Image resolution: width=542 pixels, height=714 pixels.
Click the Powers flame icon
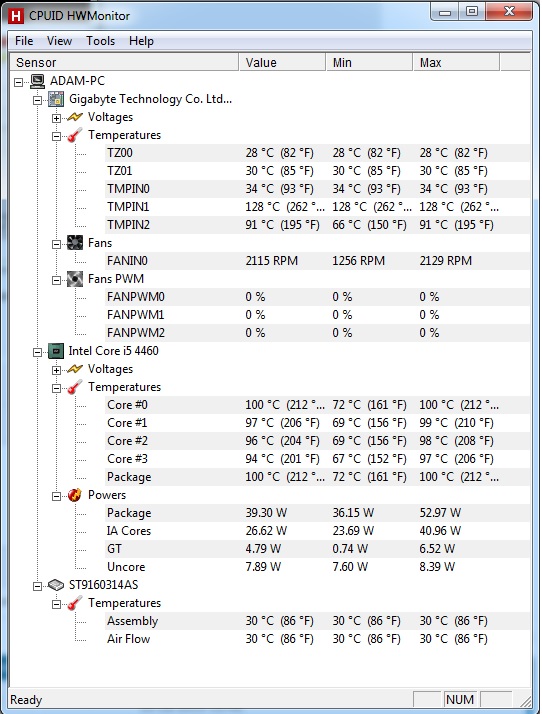[x=75, y=495]
